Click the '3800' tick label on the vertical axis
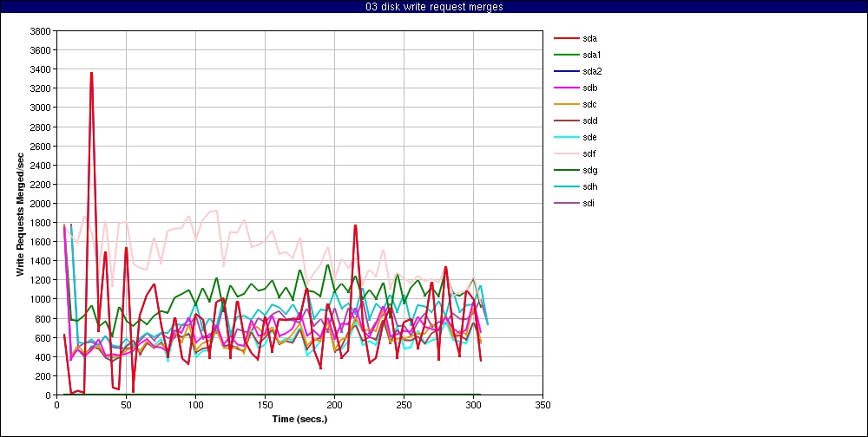Viewport: 868px width, 437px height. 42,31
